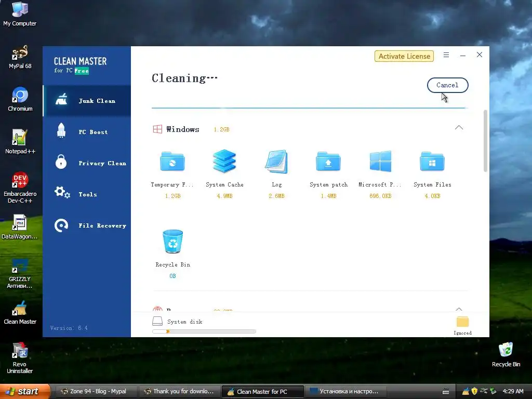Select the System Cache stack icon
Screen dimensions: 532x399
click(224, 161)
